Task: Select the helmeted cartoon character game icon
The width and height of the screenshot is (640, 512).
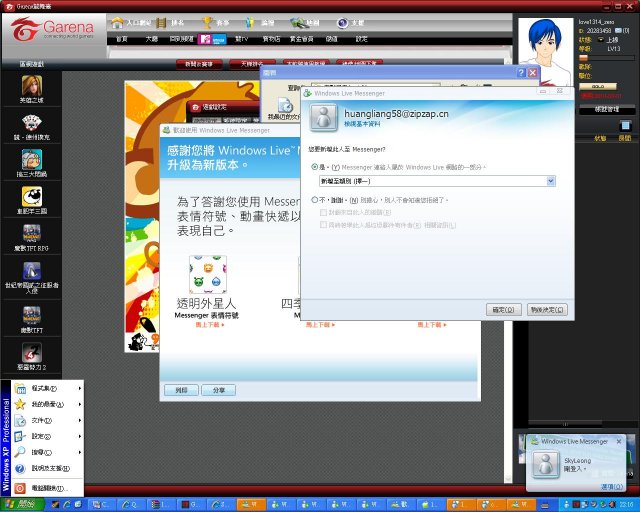Action: coord(31,160)
